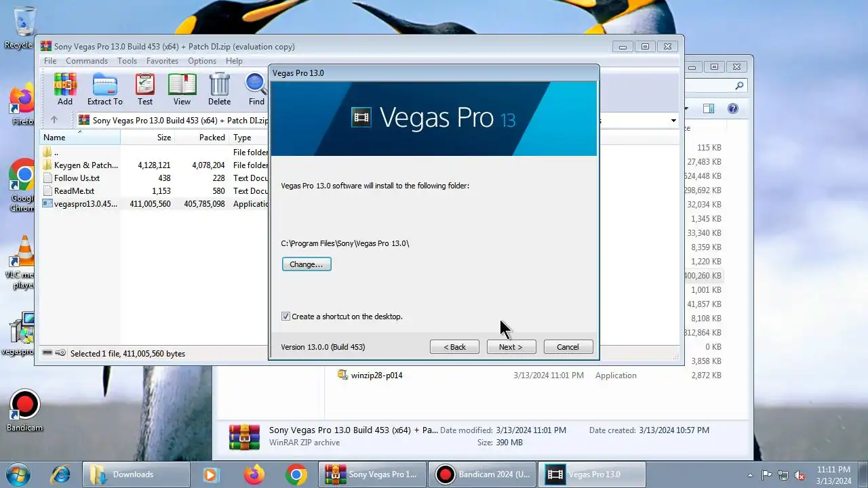Click the network tray icon

click(x=783, y=475)
